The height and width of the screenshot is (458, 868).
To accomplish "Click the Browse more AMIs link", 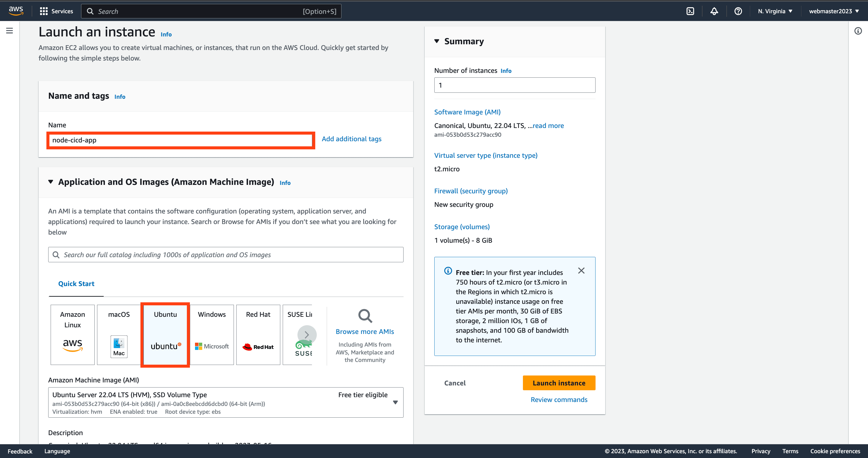I will pyautogui.click(x=365, y=332).
